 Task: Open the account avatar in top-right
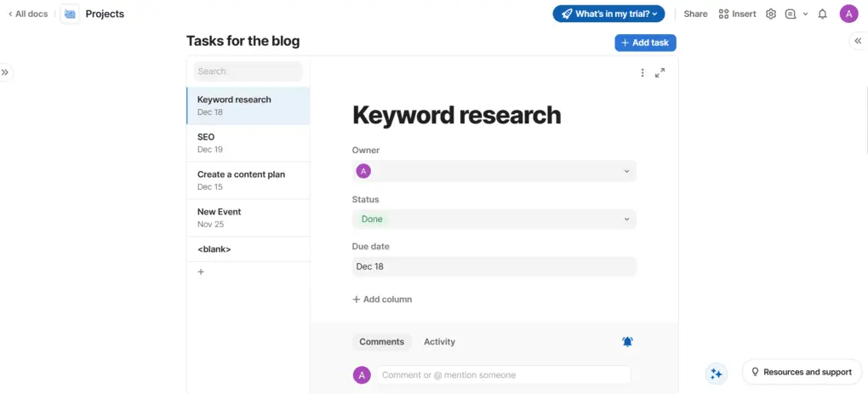[x=848, y=14]
